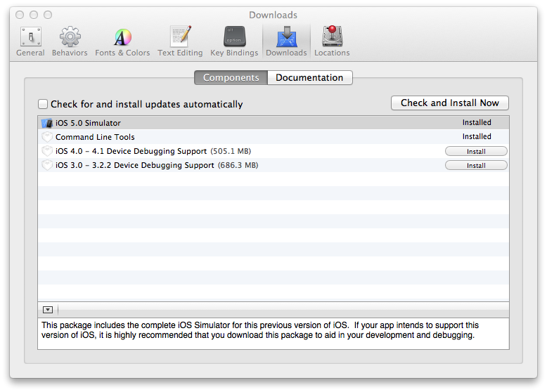Open the Locations preferences pane
The height and width of the screenshot is (392, 547).
click(332, 41)
